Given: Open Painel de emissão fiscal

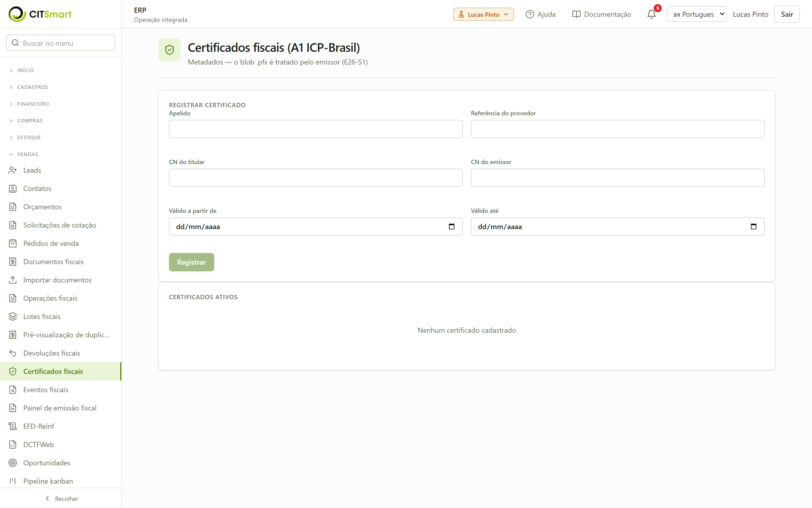Looking at the screenshot, I should (60, 408).
